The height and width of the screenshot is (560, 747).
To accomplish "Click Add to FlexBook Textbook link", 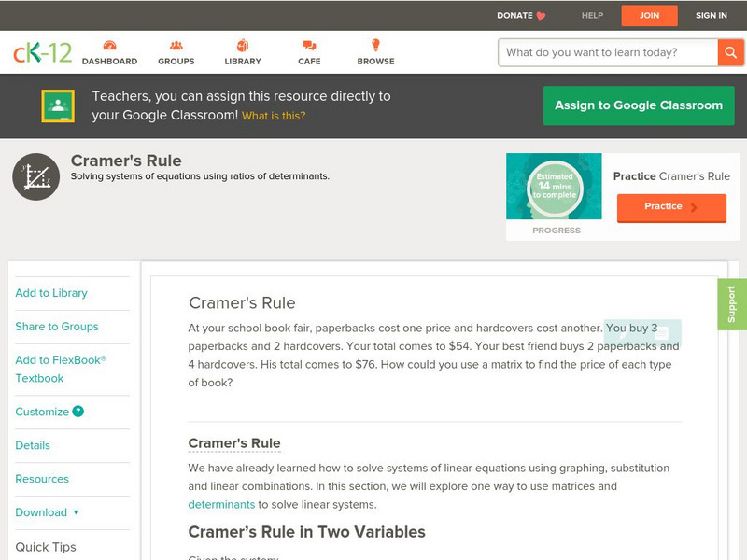I will coord(61,369).
